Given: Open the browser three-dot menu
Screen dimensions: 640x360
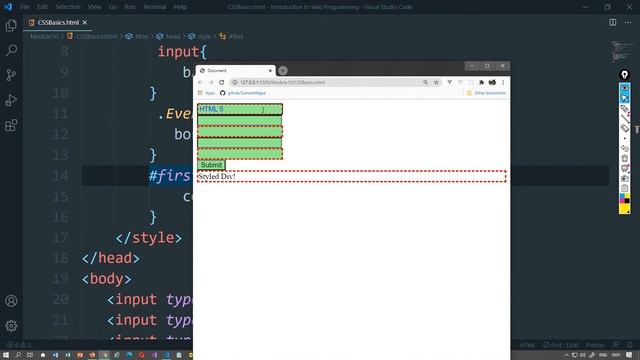Looking at the screenshot, I should pyautogui.click(x=503, y=82).
